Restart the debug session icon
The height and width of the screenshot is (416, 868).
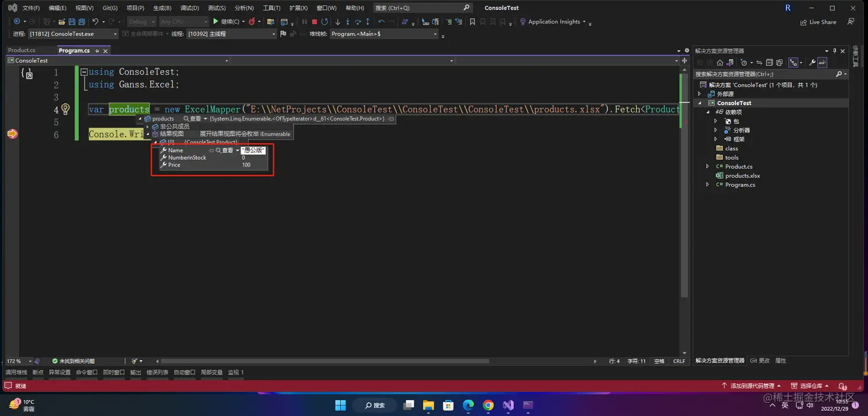click(324, 22)
